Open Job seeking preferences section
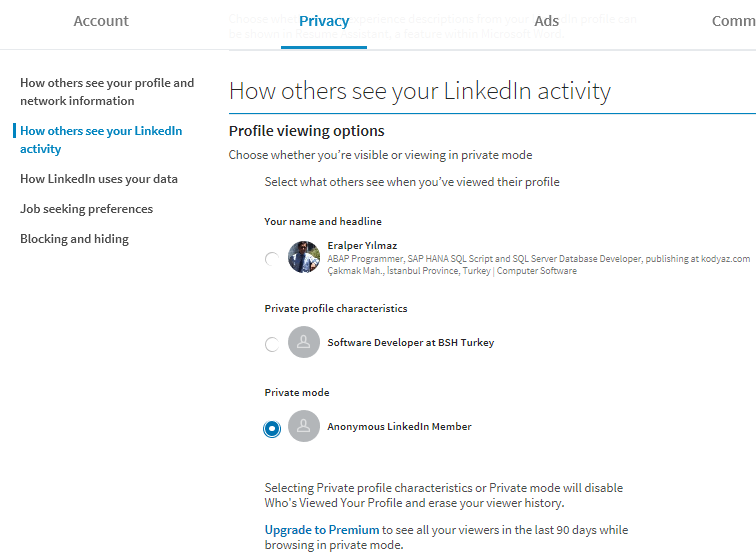The image size is (756, 559). click(86, 209)
